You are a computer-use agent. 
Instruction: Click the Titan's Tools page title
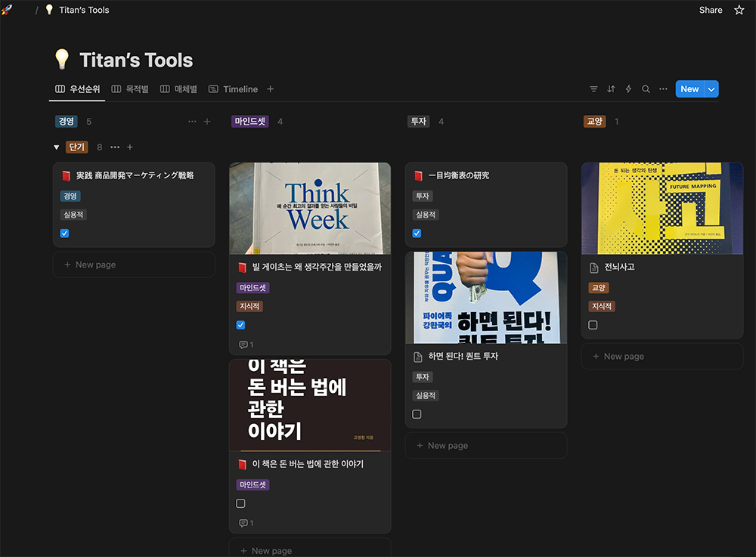(136, 60)
